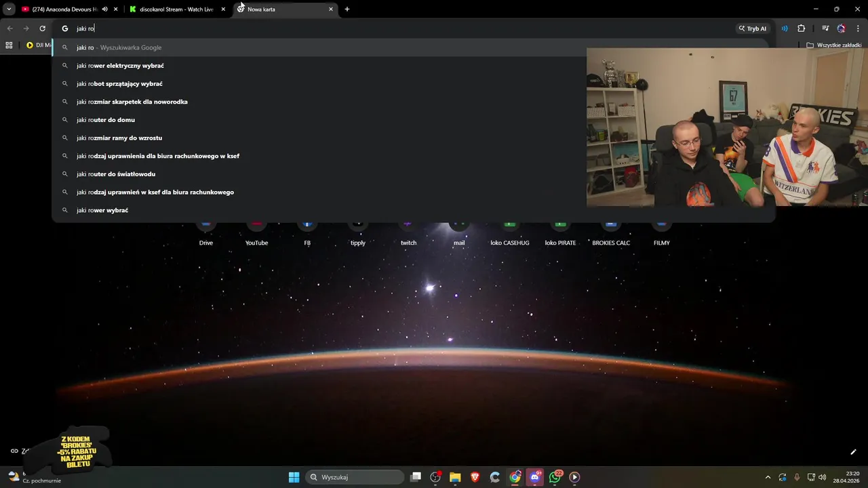Viewport: 868px width, 488px height.
Task: Choose suggestion 'jaki router do domu'
Action: click(319, 120)
